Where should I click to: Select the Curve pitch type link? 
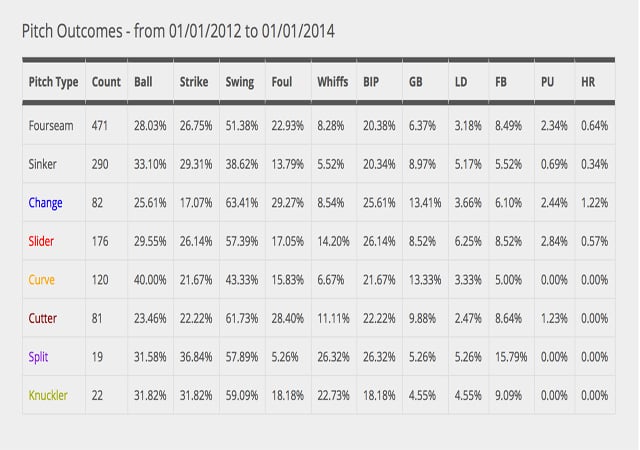(x=42, y=280)
